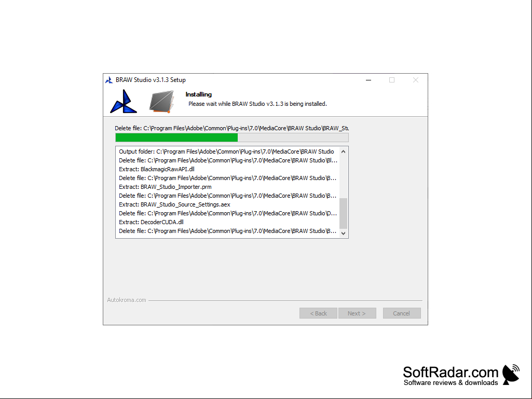This screenshot has width=532, height=399.
Task: Select 'Extract: DecoderCUDA.dll' log line
Action: pos(152,222)
